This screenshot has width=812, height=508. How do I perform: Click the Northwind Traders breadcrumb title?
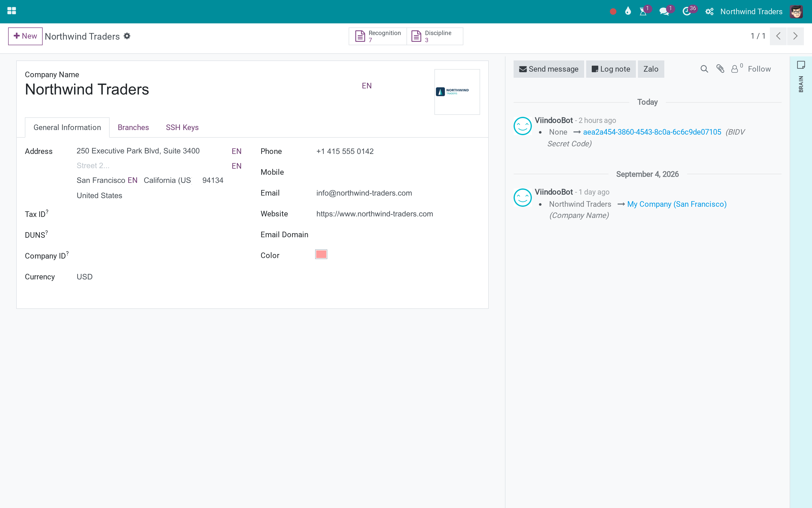click(x=82, y=36)
